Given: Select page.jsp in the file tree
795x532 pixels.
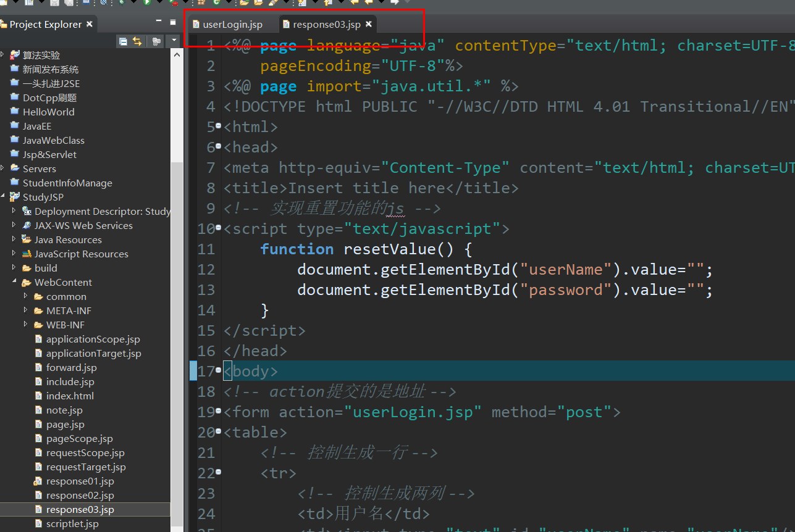Looking at the screenshot, I should click(65, 424).
